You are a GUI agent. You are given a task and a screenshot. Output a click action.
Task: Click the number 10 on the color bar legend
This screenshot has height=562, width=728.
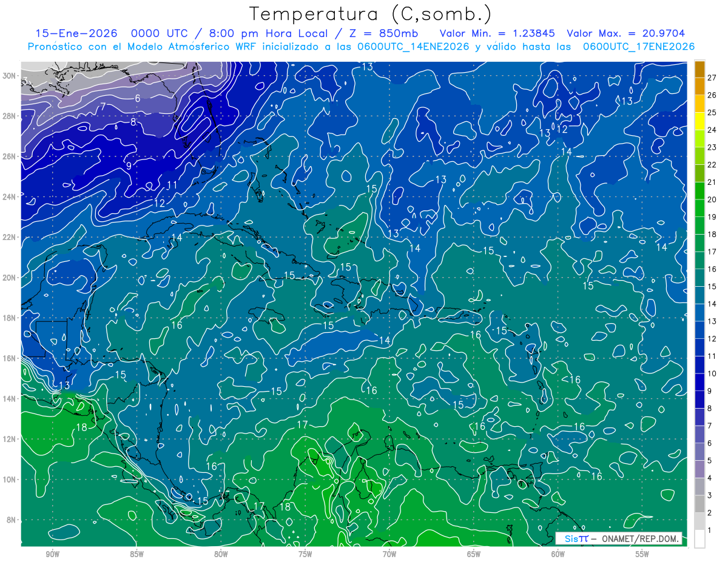(x=712, y=373)
